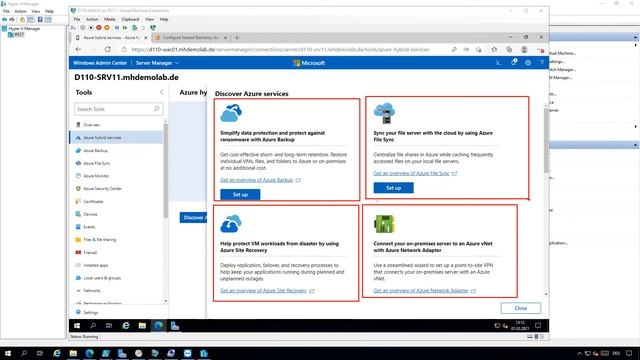Open the File menu in Virtual Machine Connection
Image resolution: width=640 pixels, height=360 pixels.
(77, 19)
